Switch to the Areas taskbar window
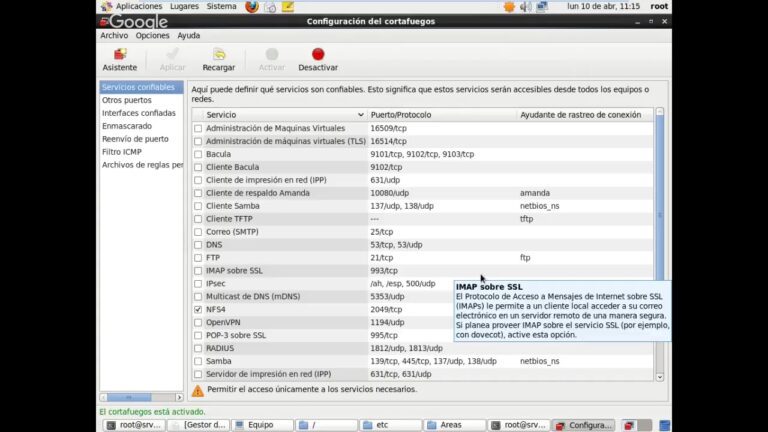 pyautogui.click(x=455, y=425)
